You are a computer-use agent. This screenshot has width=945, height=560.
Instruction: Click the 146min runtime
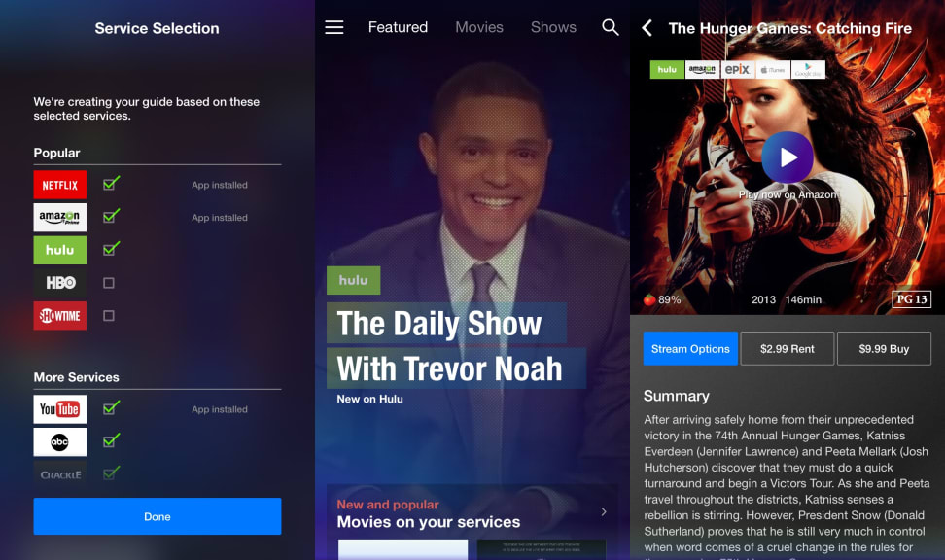click(x=803, y=299)
